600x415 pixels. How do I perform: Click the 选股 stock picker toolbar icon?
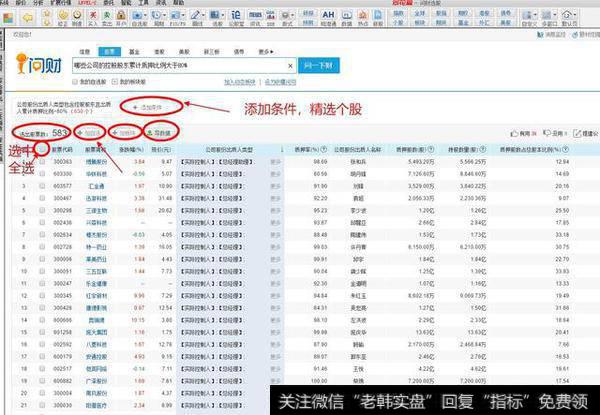(x=215, y=18)
